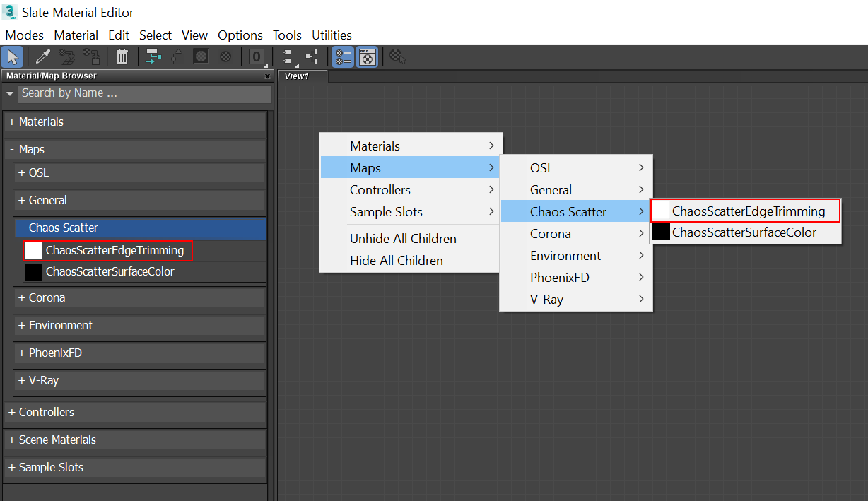Screen dimensions: 868x501
Task: Open V-Ray submenu in Maps menu
Action: (575, 299)
